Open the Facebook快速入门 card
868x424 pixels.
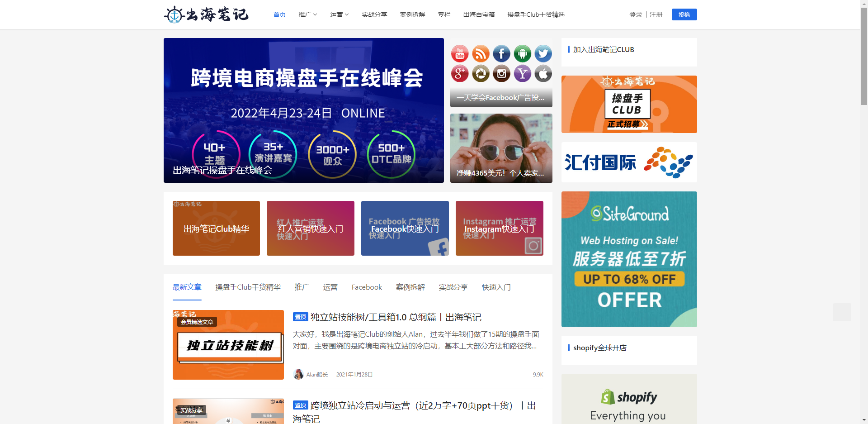pos(405,228)
